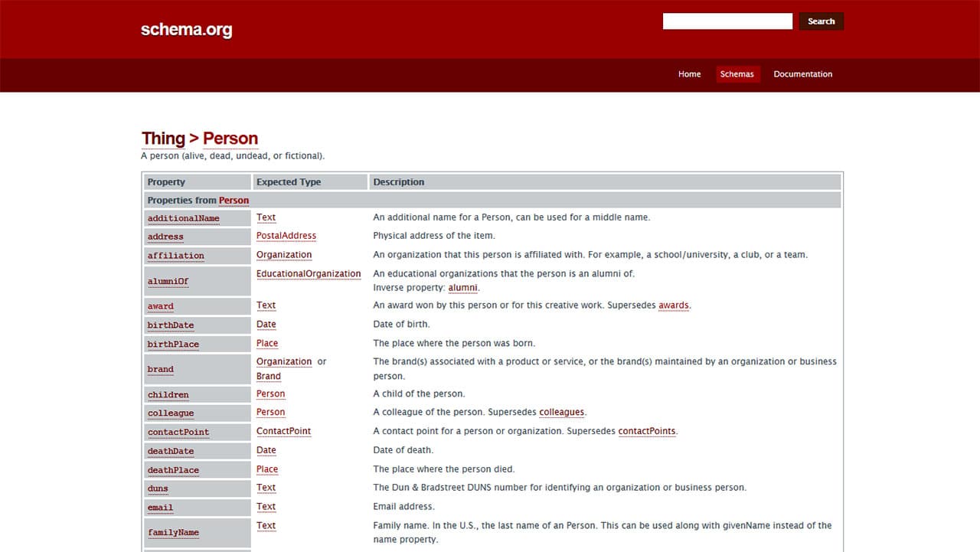Open the birthPlace property link
980x552 pixels.
(173, 345)
